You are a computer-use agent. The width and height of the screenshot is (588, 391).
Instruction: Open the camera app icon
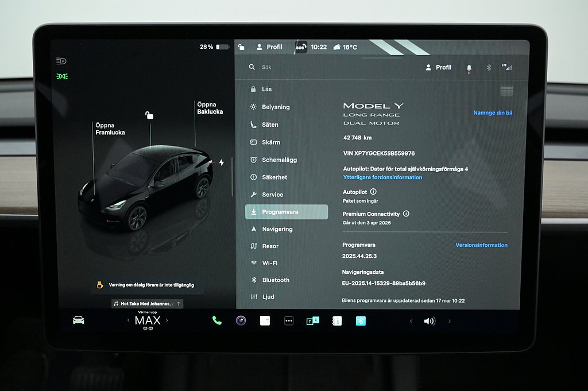tap(241, 321)
